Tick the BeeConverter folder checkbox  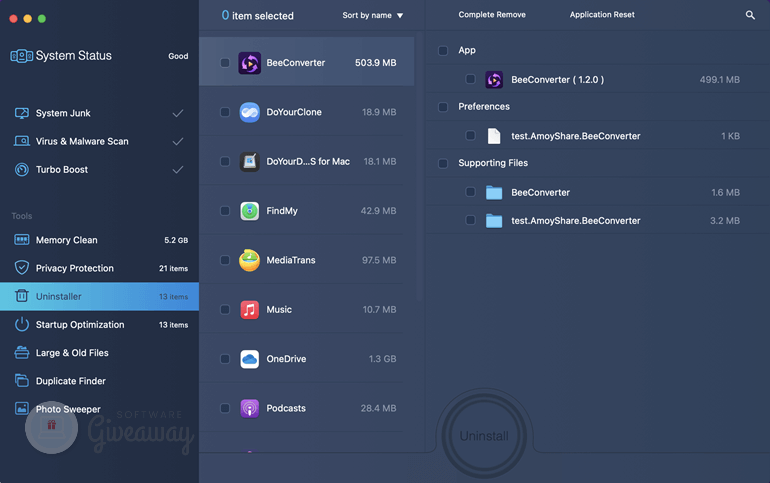[470, 192]
